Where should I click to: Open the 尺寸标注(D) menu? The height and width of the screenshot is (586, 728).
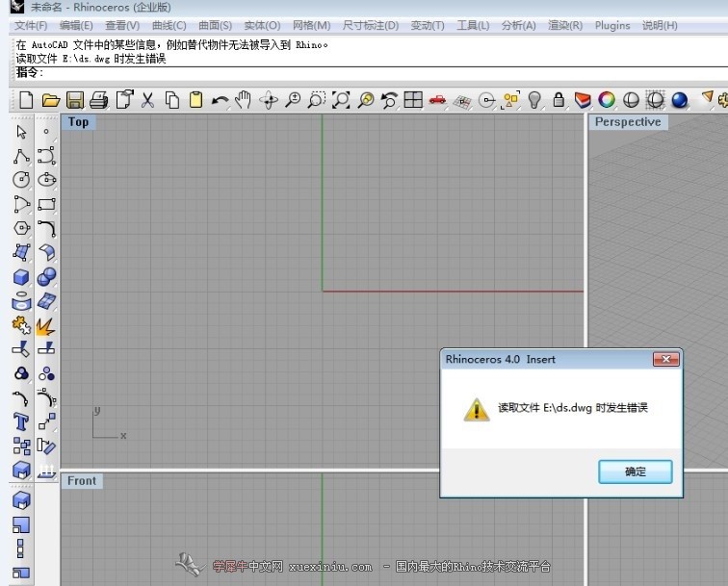pos(371,26)
